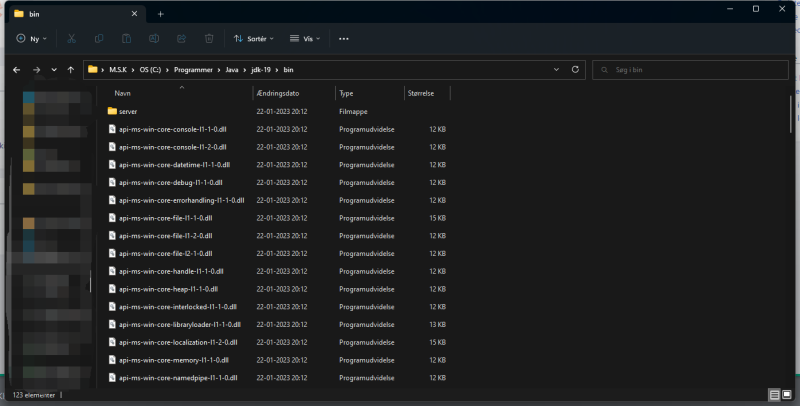Open recent locations dropdown chevron
800x406 pixels.
tap(54, 70)
